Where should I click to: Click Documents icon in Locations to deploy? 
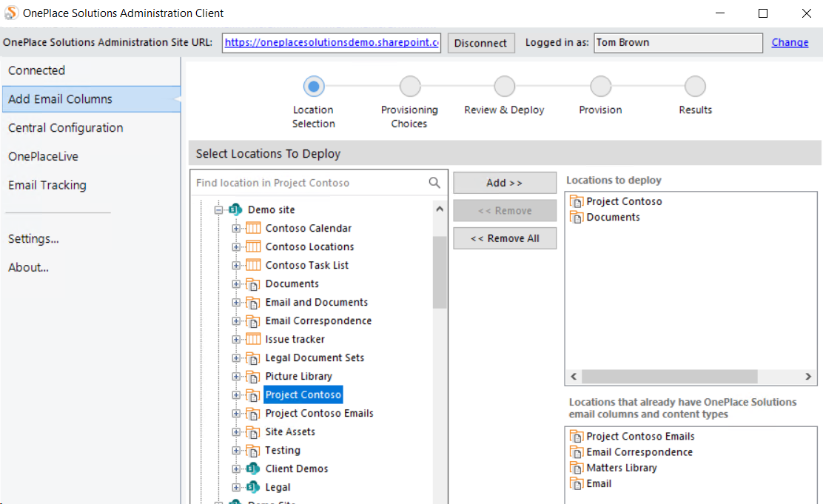pos(577,218)
